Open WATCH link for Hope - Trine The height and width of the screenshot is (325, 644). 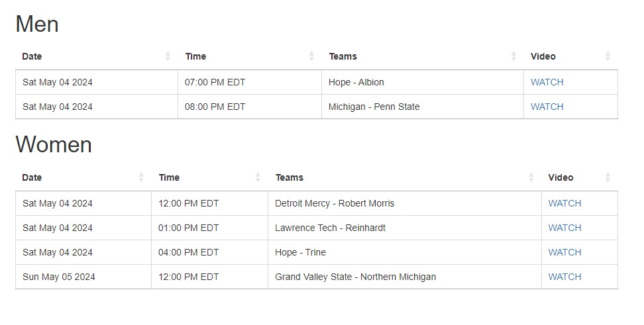click(x=564, y=253)
